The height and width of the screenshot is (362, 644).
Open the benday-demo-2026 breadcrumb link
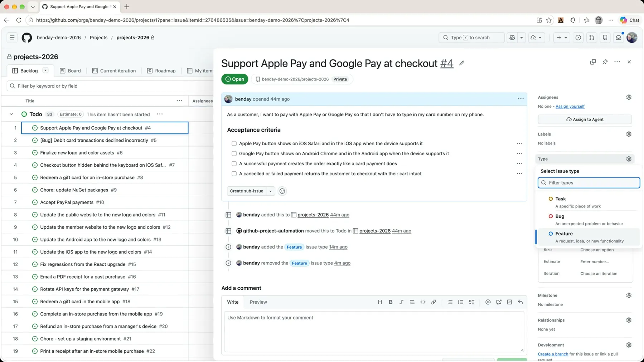pyautogui.click(x=59, y=38)
